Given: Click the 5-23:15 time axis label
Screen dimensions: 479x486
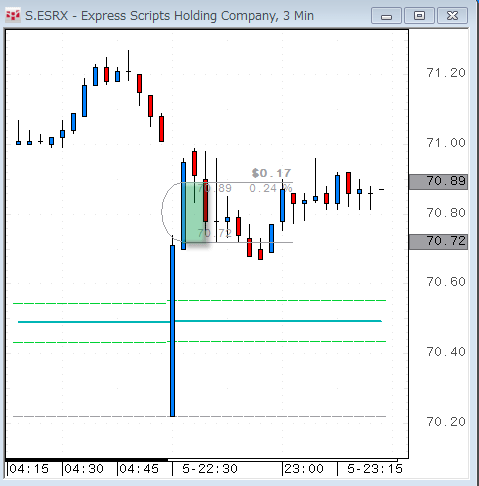Looking at the screenshot, I should click(x=375, y=469).
